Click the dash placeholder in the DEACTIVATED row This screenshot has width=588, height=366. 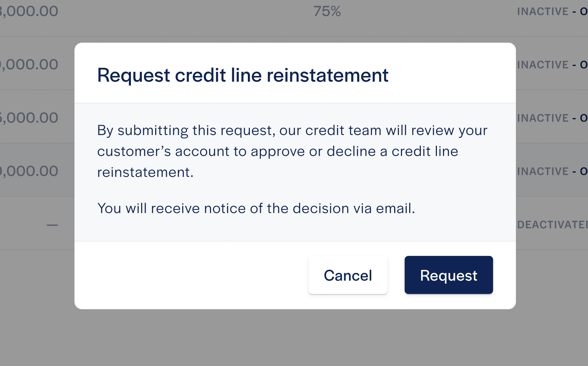coord(52,225)
